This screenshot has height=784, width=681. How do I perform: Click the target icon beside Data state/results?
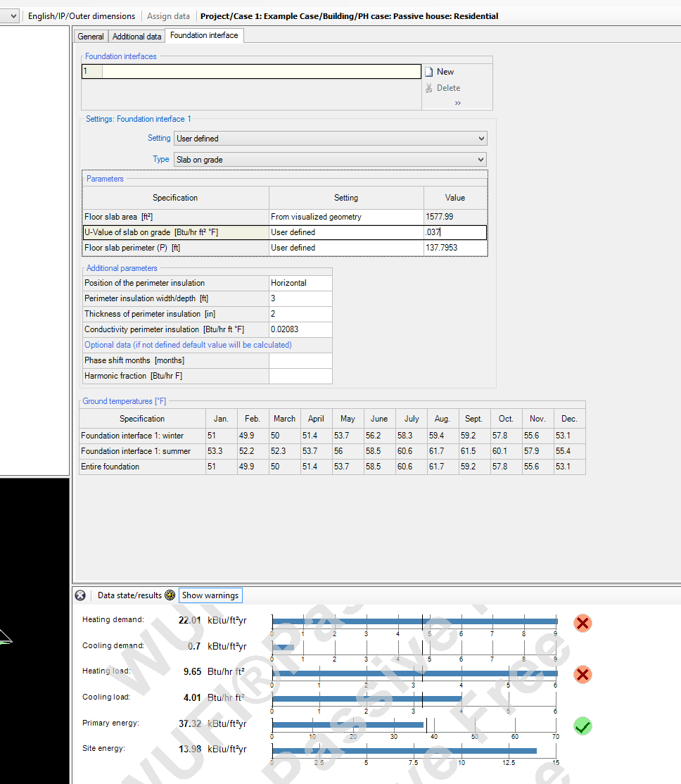170,595
